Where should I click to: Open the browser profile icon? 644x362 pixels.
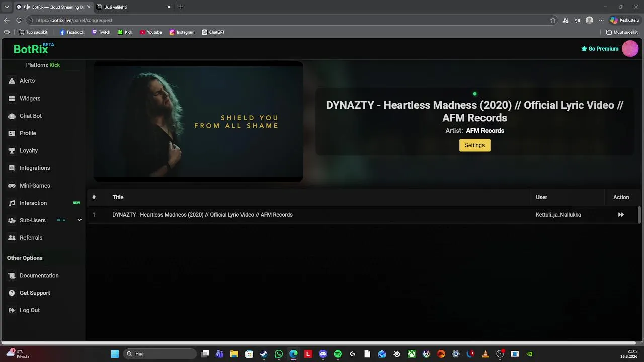[x=589, y=20]
